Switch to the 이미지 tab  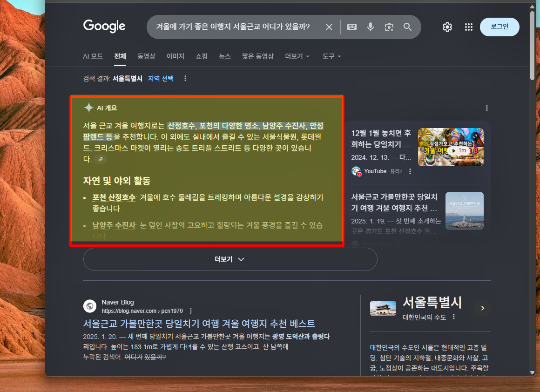[x=175, y=56]
